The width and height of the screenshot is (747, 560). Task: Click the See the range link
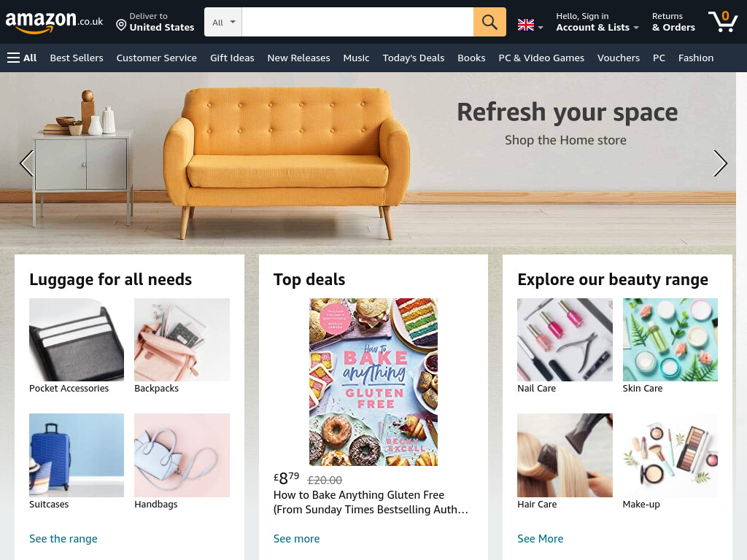pos(63,539)
